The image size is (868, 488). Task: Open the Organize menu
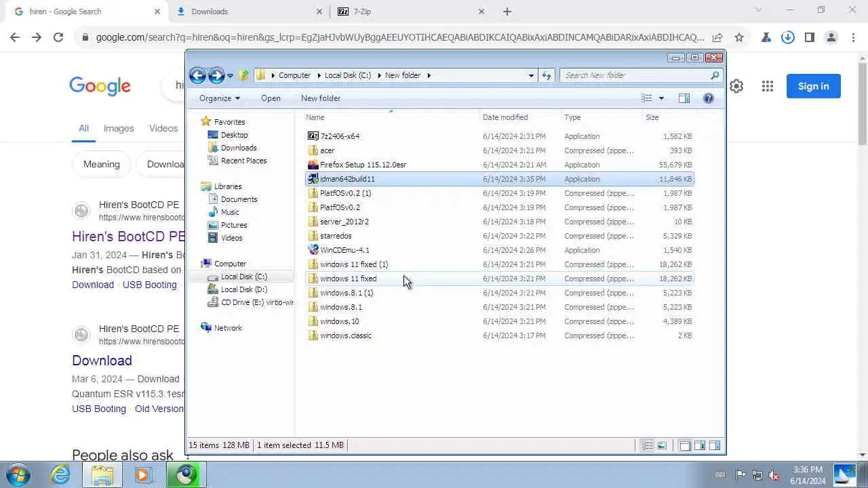click(219, 98)
